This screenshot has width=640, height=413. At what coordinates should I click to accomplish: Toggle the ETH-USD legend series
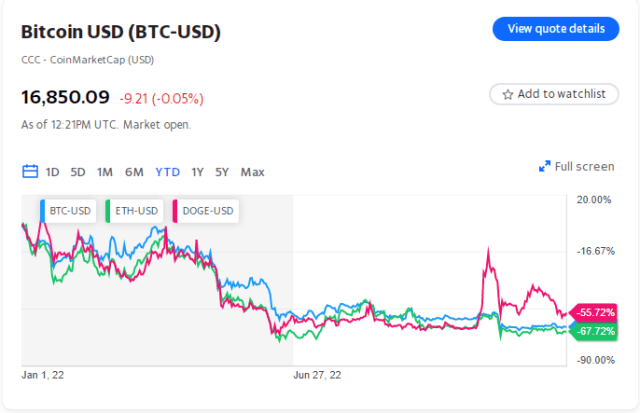137,210
